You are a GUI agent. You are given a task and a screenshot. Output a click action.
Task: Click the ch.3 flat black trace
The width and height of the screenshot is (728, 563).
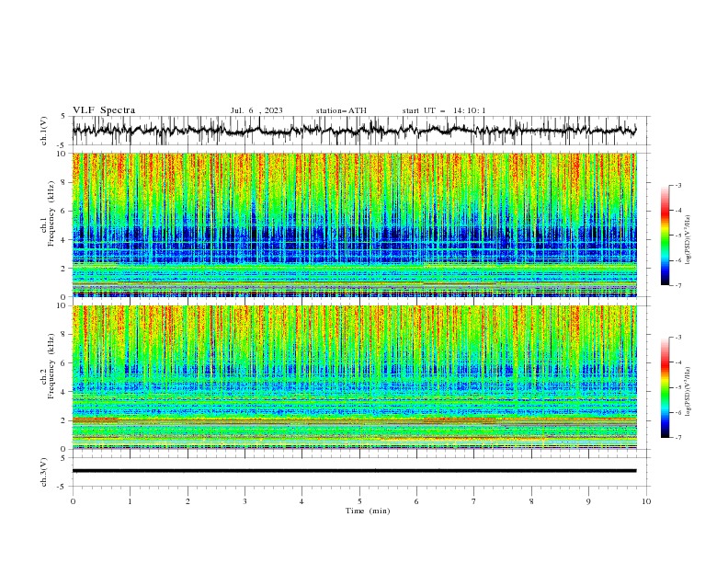pyautogui.click(x=354, y=471)
